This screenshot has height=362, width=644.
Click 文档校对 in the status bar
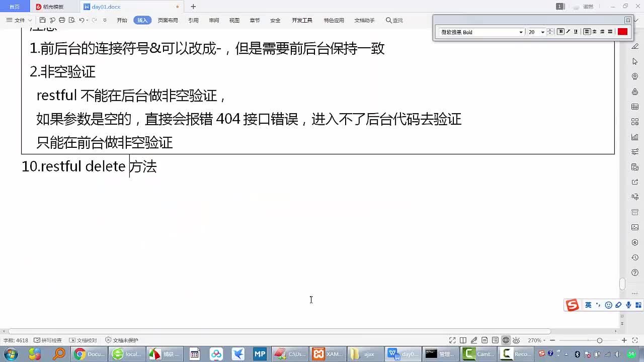click(x=83, y=340)
